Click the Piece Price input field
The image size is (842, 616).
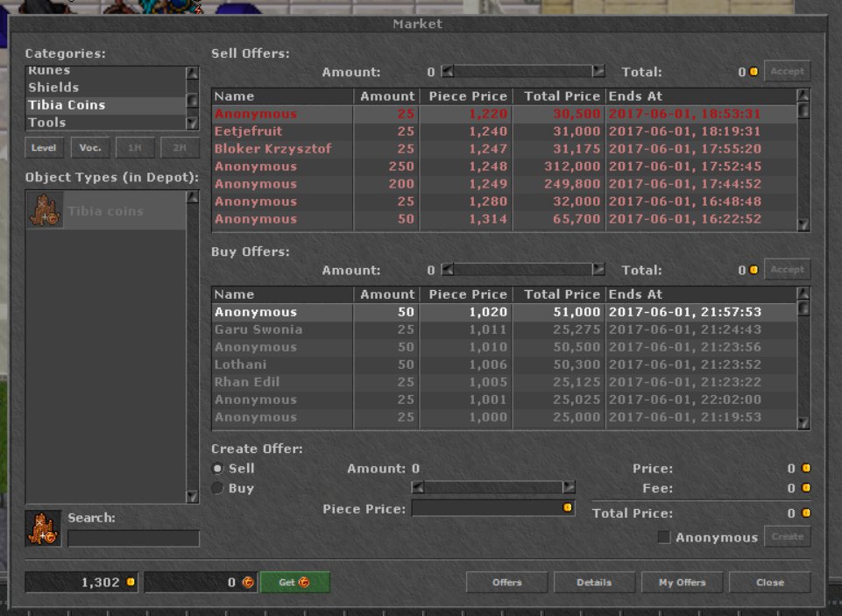coord(493,507)
